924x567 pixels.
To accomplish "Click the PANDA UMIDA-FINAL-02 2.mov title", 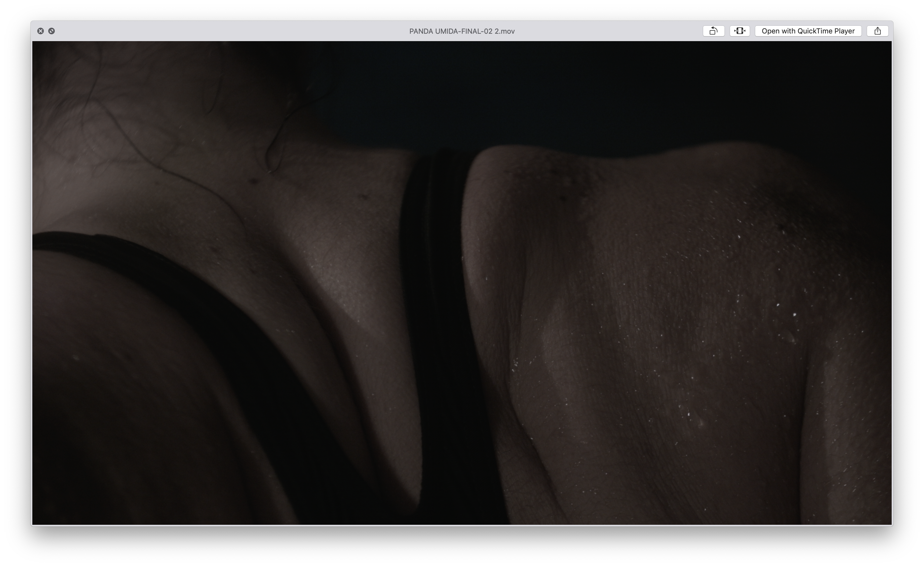I will (462, 32).
